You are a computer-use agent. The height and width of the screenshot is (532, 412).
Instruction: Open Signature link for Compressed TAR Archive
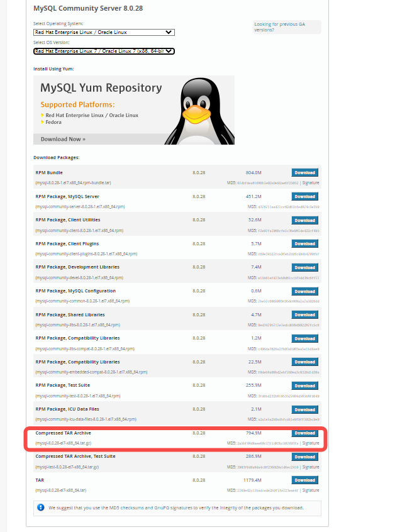point(311,443)
